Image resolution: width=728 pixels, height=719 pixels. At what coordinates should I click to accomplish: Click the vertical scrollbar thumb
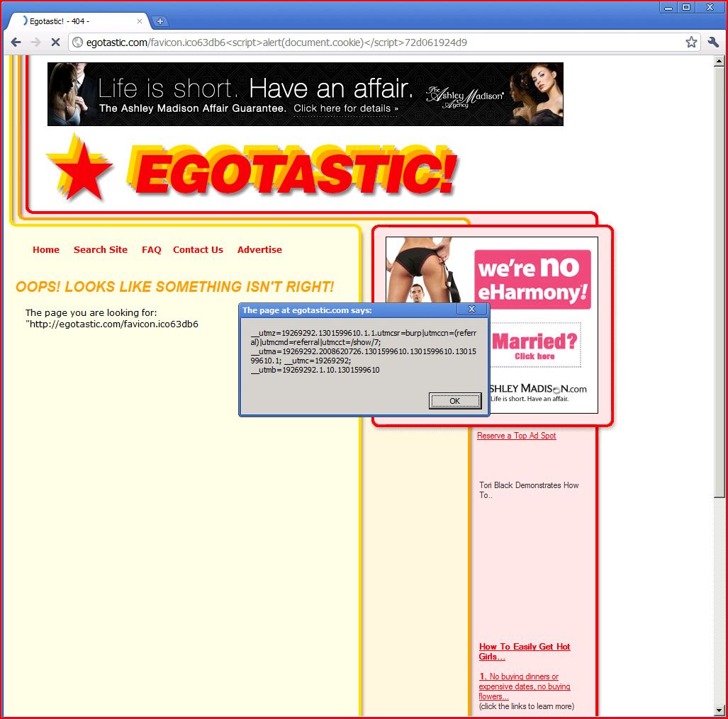pyautogui.click(x=719, y=283)
